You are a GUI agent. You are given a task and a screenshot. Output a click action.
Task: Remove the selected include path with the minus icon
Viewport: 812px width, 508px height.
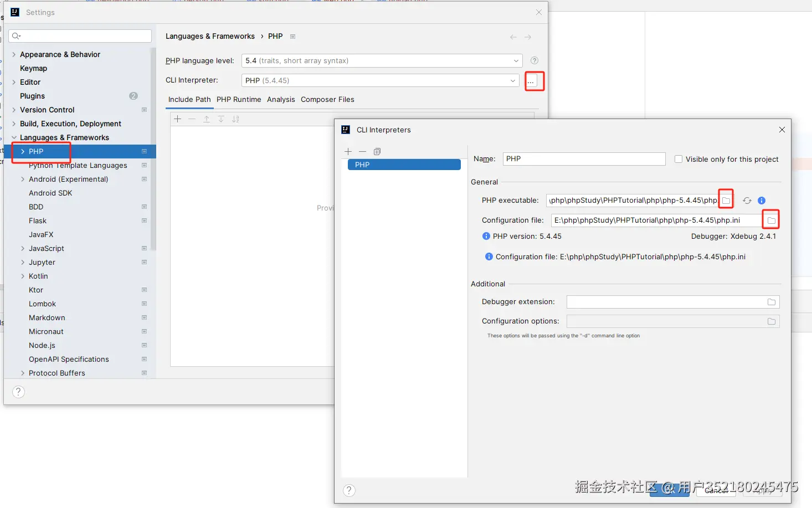(x=192, y=119)
